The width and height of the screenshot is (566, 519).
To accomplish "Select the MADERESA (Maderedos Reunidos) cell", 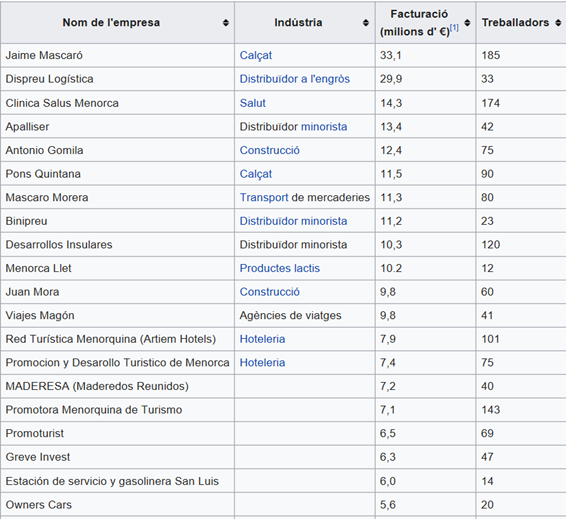I will [x=117, y=386].
